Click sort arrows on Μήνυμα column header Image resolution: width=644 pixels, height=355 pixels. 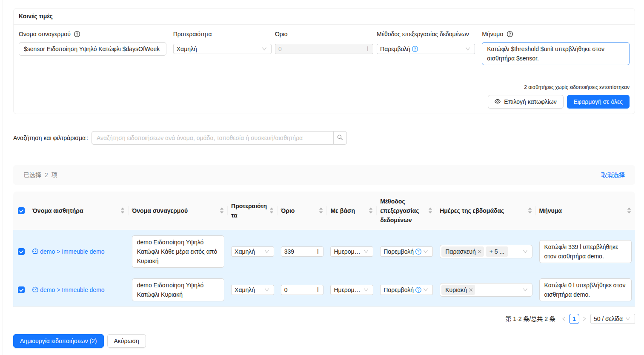pos(629,211)
